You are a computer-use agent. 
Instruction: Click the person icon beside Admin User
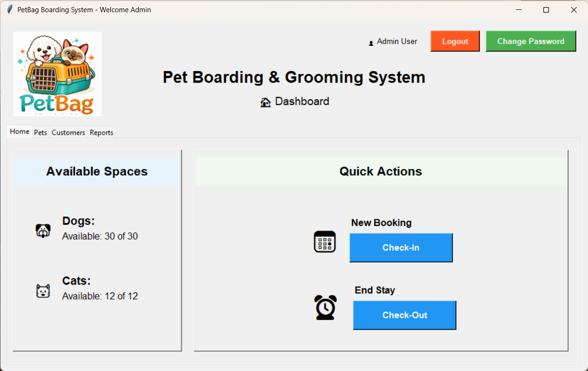371,42
